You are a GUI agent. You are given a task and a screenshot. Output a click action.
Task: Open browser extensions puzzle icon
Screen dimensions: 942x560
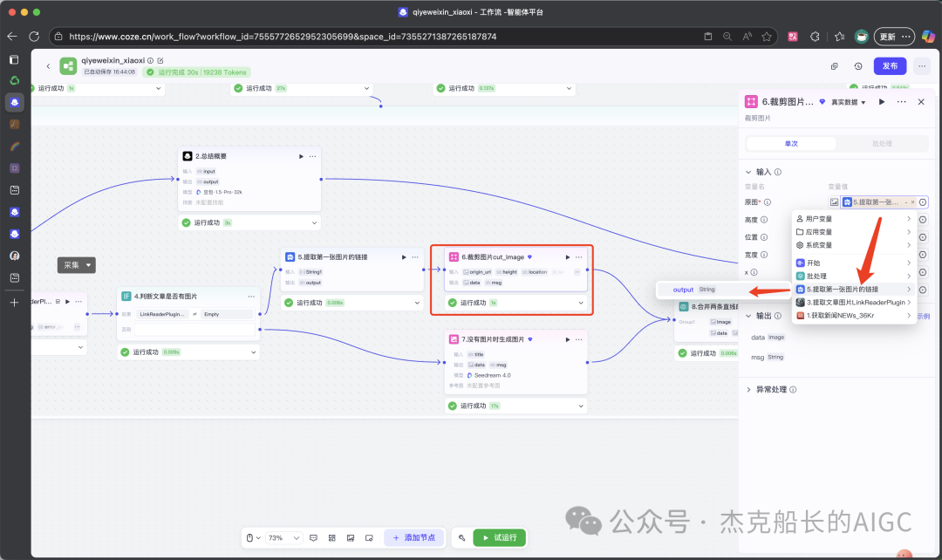[815, 37]
